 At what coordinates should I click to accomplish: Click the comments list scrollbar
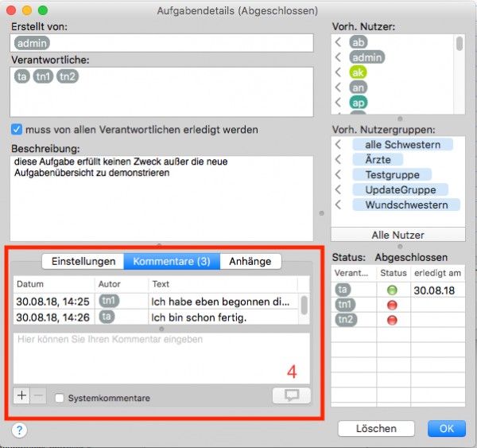304,306
